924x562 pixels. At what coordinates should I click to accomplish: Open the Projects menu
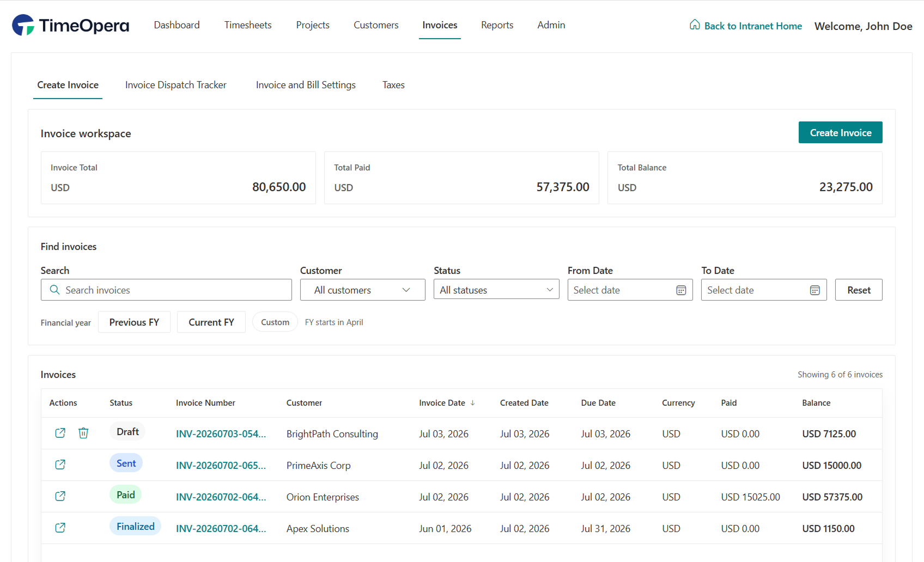[313, 25]
